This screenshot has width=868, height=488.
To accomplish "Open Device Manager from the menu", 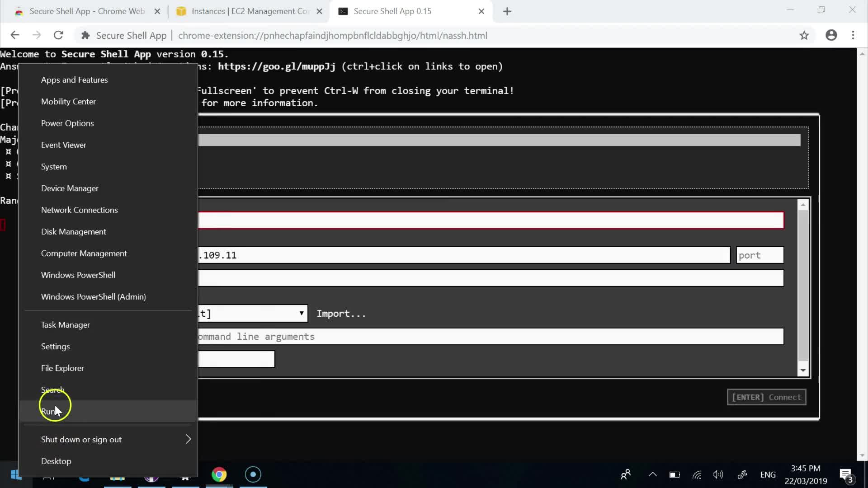I will pyautogui.click(x=70, y=188).
